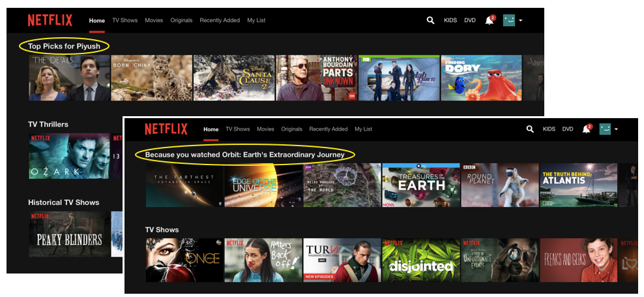Image resolution: width=644 pixels, height=297 pixels.
Task: Open the notifications bell in the back window
Action: click(x=489, y=20)
